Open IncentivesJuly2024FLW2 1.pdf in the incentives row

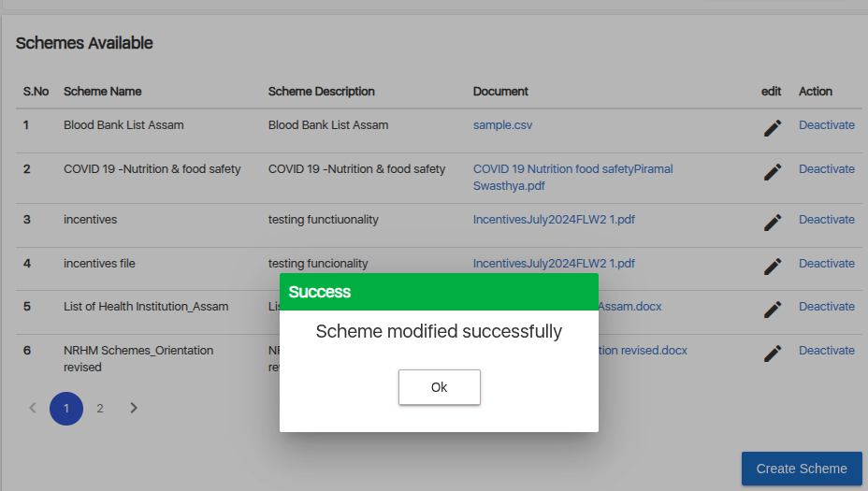tap(554, 220)
